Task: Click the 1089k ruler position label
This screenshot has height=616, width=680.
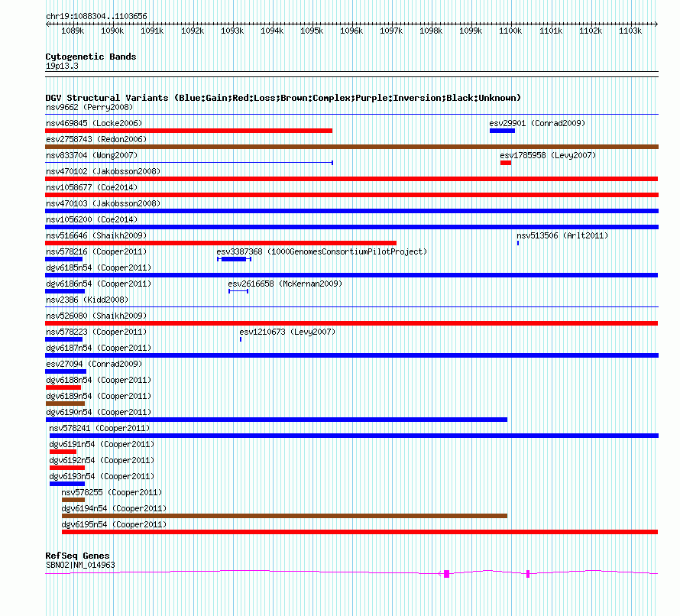Action: [73, 31]
